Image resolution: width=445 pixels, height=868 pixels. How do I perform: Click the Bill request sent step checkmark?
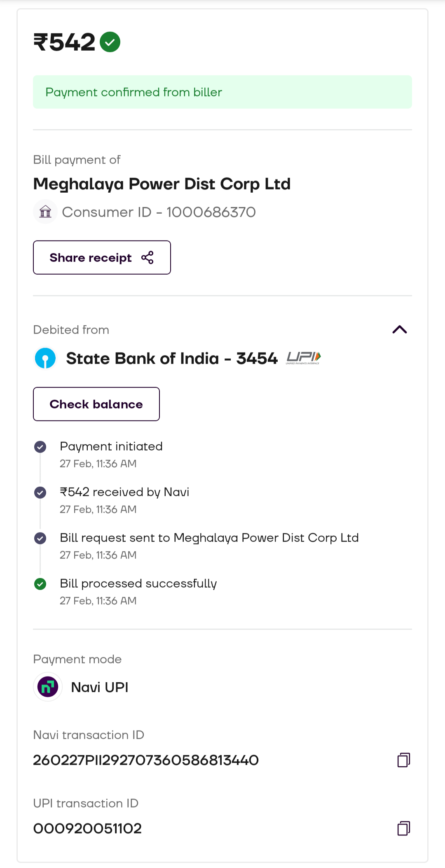40,538
